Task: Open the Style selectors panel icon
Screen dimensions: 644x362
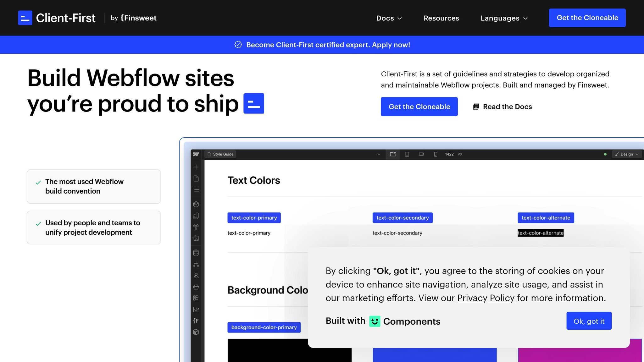Action: click(196, 216)
